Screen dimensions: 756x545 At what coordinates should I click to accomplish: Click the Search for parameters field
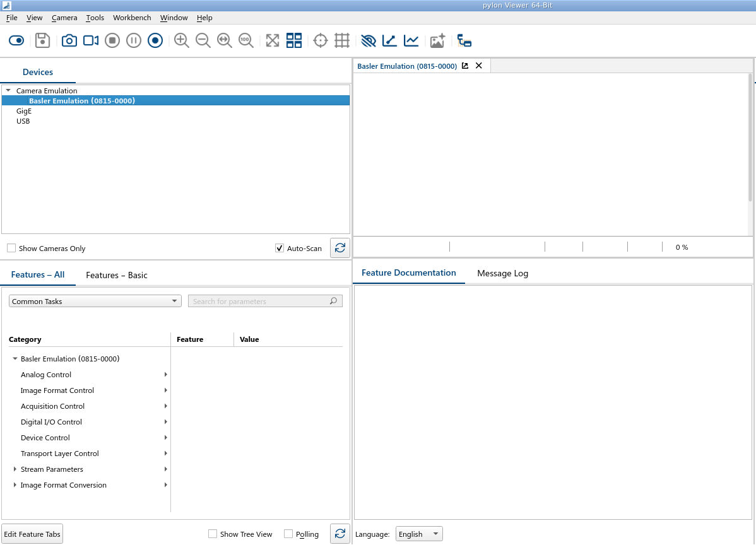point(265,301)
